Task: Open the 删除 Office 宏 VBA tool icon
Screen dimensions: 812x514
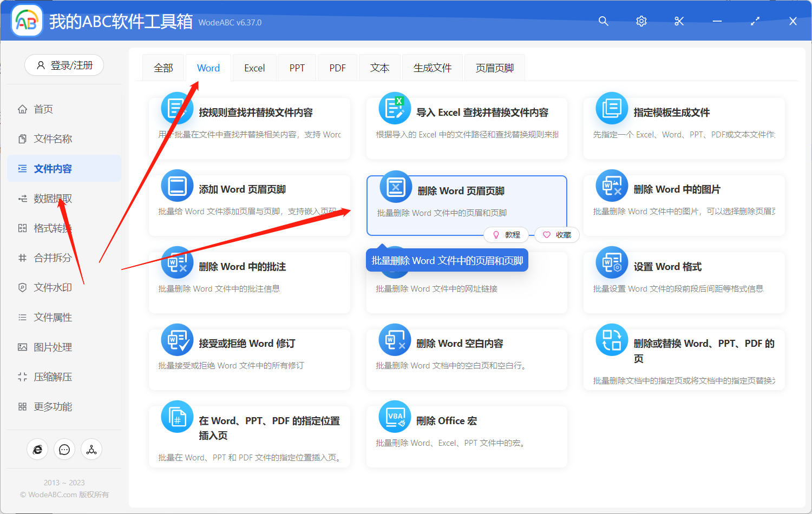Action: point(395,417)
